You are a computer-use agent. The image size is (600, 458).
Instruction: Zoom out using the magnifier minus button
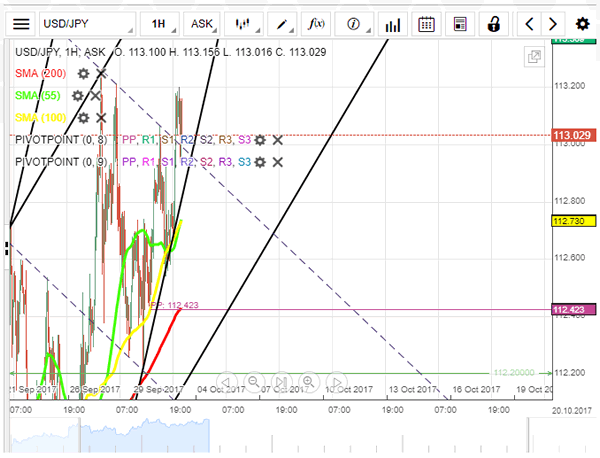click(254, 381)
